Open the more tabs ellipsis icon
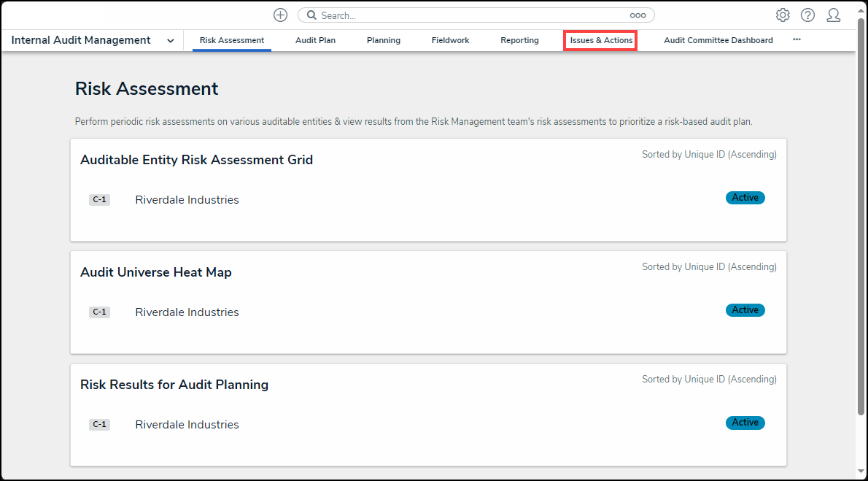The width and height of the screenshot is (868, 481). 797,39
